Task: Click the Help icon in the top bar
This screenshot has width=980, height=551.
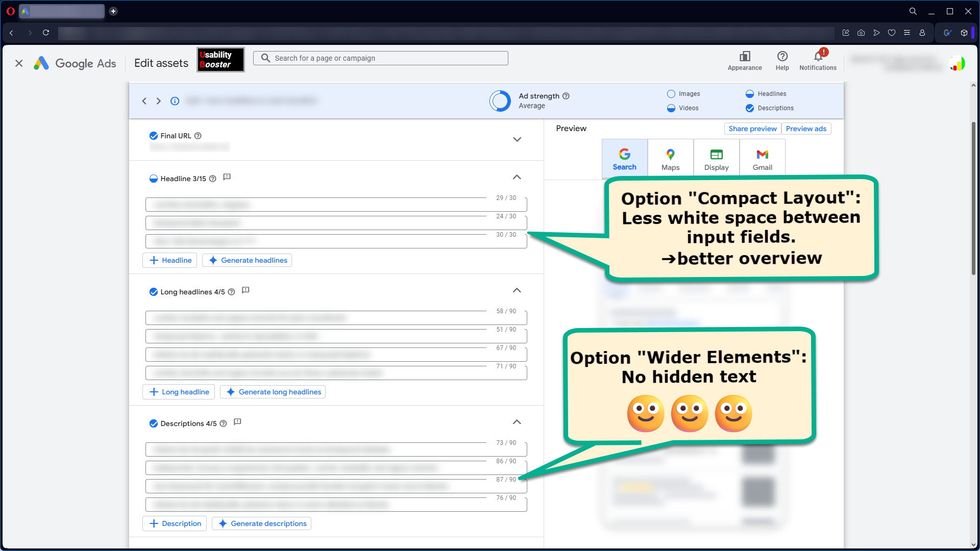Action: [x=782, y=57]
